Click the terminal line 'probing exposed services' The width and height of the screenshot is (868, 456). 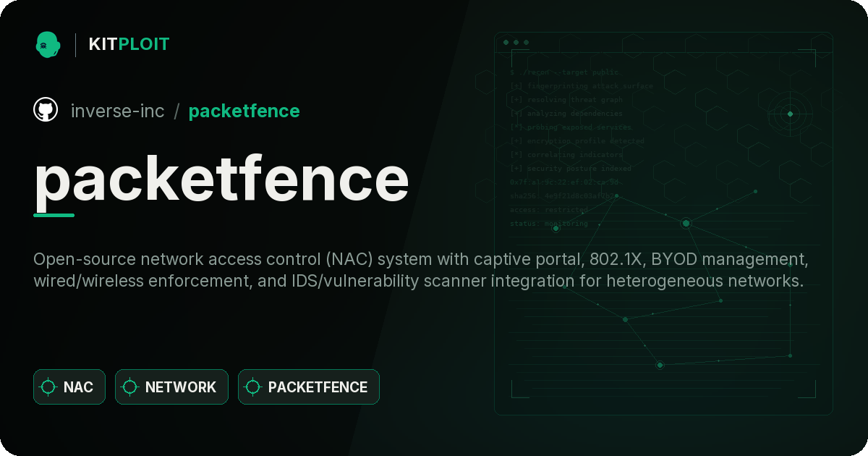(571, 127)
